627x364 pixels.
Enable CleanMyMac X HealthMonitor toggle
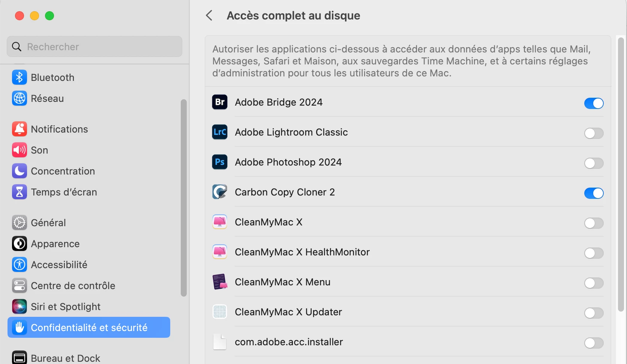pos(594,253)
